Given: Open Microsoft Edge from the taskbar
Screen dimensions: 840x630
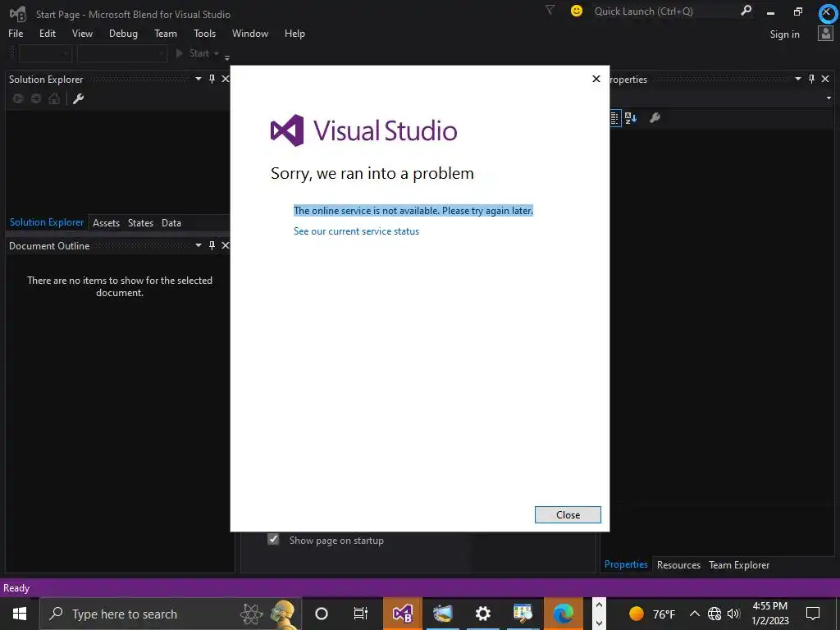Looking at the screenshot, I should pos(563,614).
